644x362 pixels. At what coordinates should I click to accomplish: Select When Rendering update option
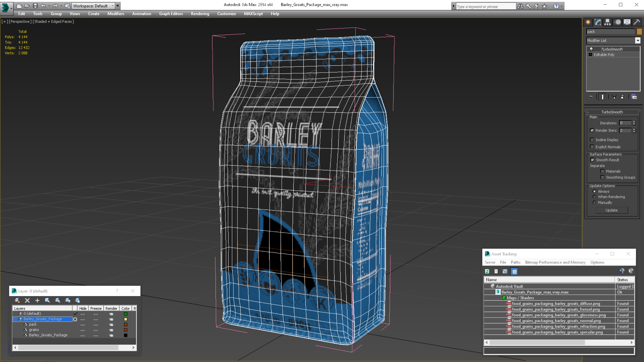pos(594,197)
